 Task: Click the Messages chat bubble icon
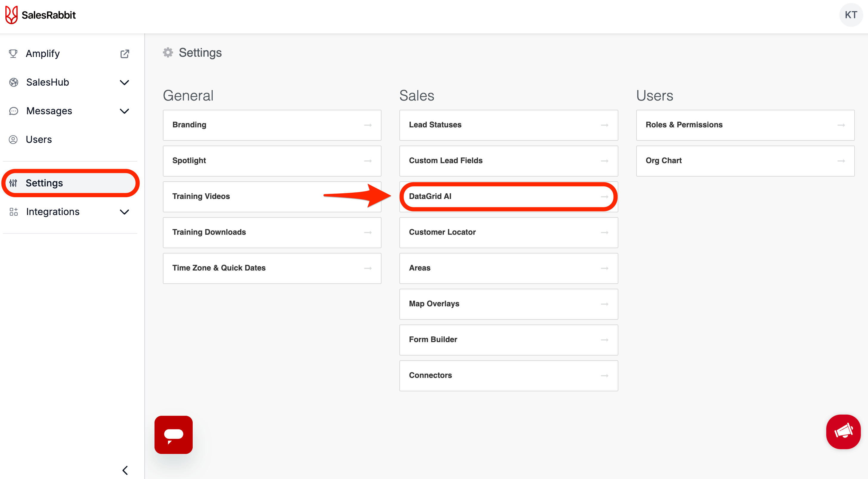click(13, 111)
